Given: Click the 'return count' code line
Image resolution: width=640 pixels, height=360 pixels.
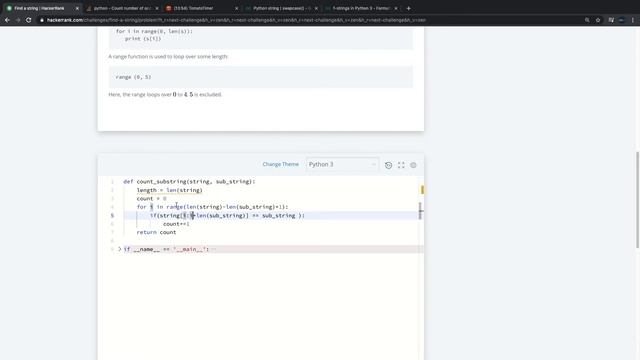Looking at the screenshot, I should coord(156,232).
